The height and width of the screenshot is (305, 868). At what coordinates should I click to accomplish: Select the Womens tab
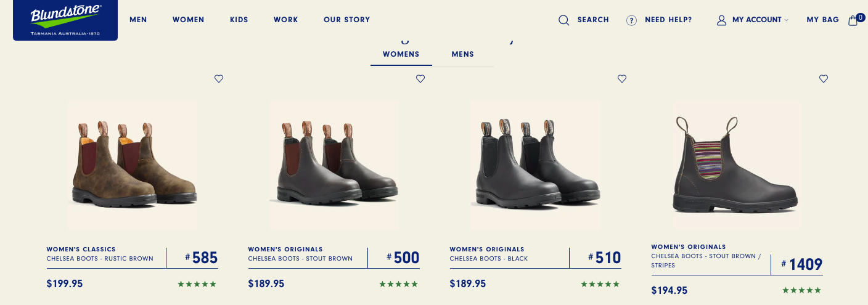tap(401, 54)
